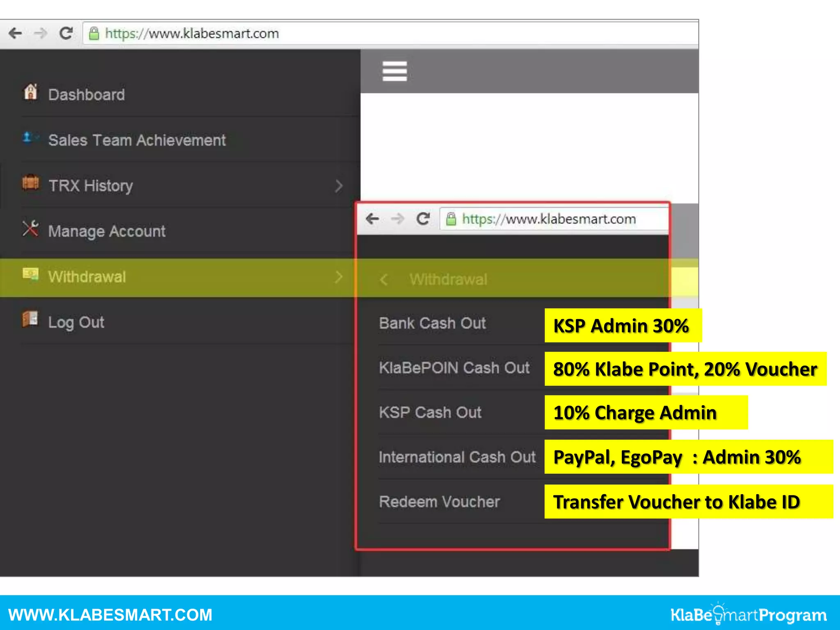Click the inset browser address bar
The height and width of the screenshot is (630, 840).
554,219
